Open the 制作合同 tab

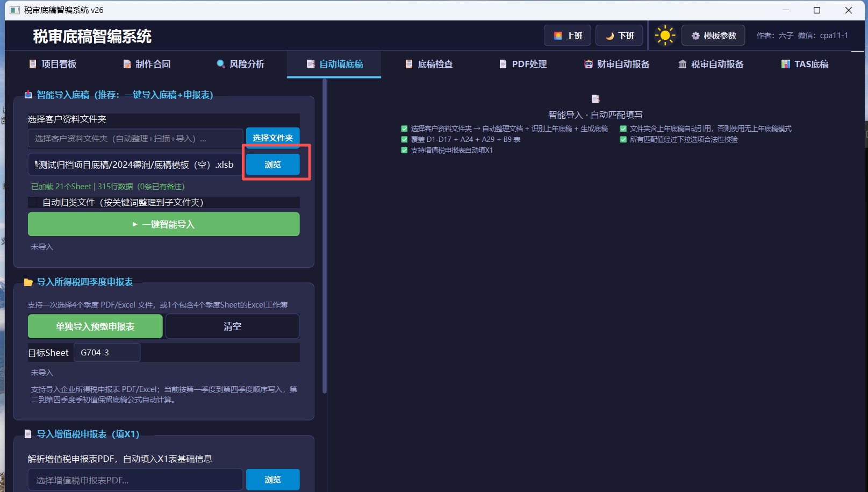146,64
